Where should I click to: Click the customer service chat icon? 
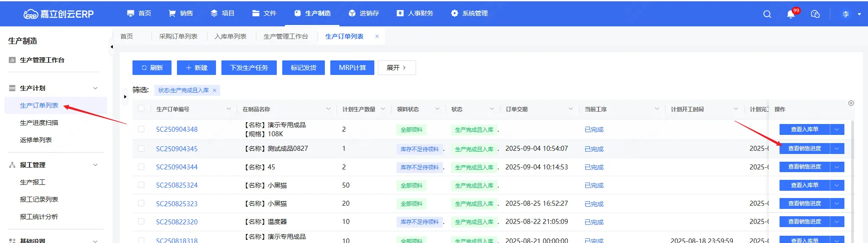tap(815, 14)
